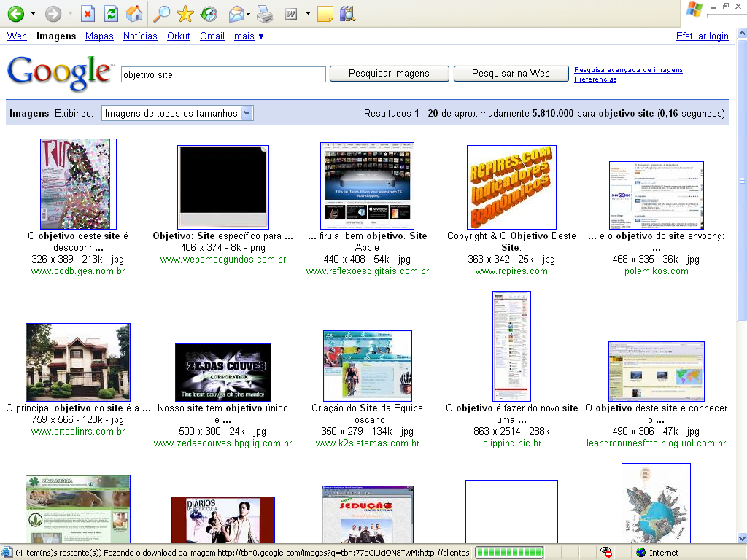Refresh the current page
The image size is (747, 560).
click(x=111, y=13)
